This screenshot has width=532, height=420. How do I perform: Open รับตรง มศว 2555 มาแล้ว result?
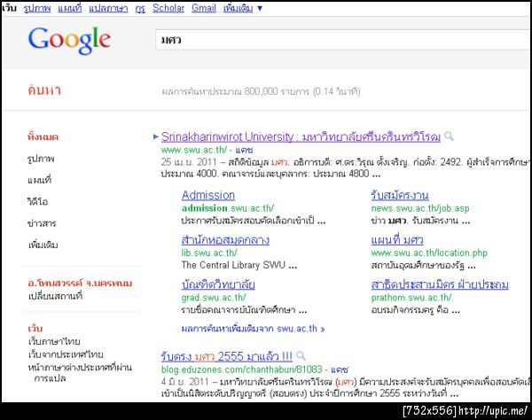point(226,356)
